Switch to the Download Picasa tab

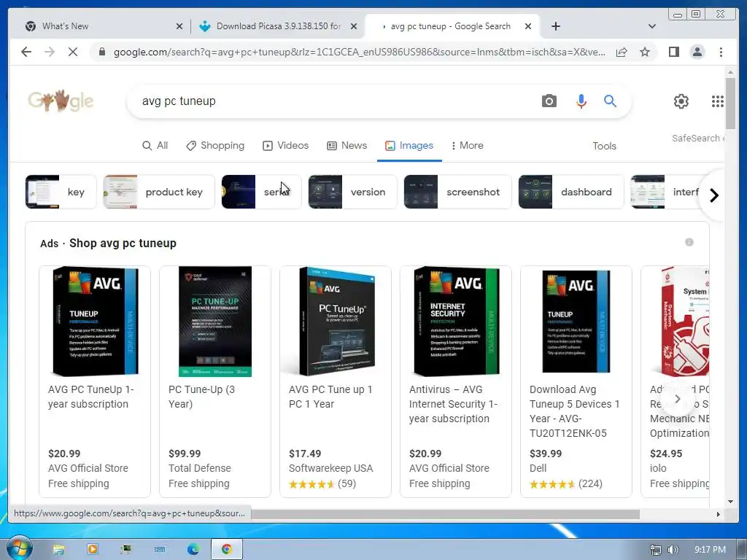[276, 26]
